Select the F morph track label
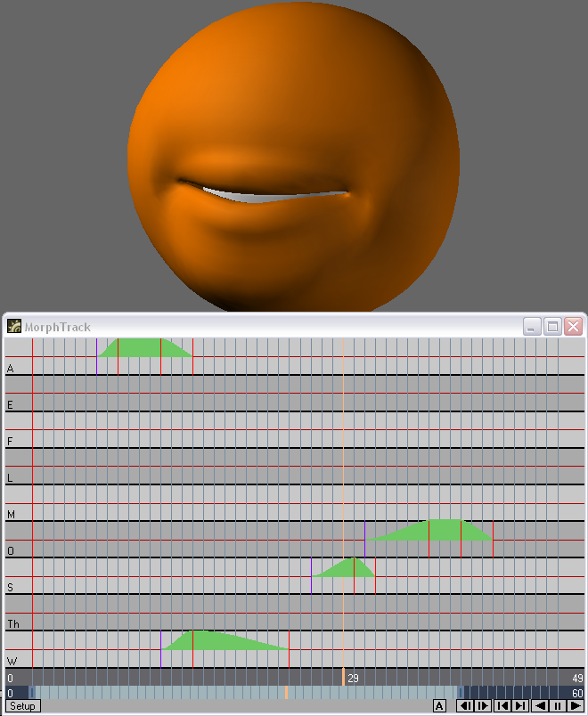The width and height of the screenshot is (588, 716). point(10,441)
